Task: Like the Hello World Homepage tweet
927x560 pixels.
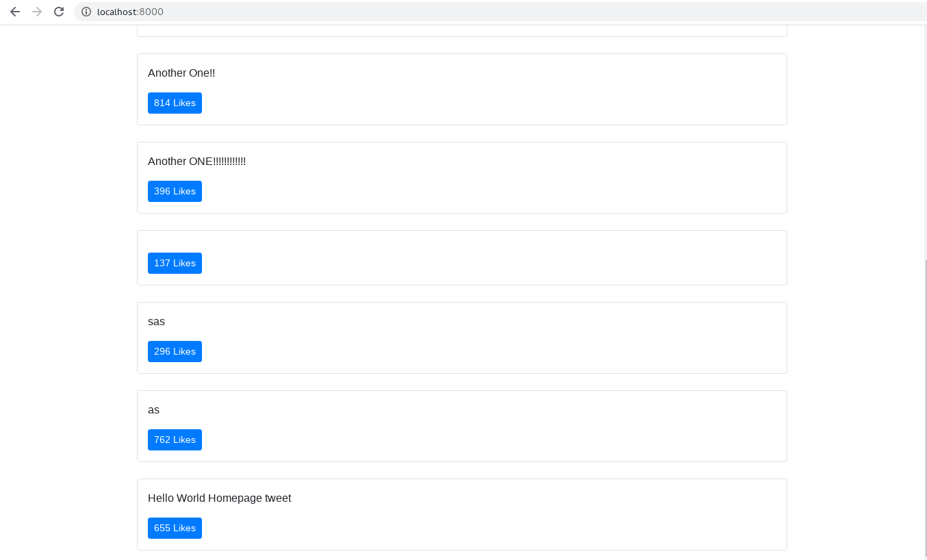Action: (x=175, y=528)
